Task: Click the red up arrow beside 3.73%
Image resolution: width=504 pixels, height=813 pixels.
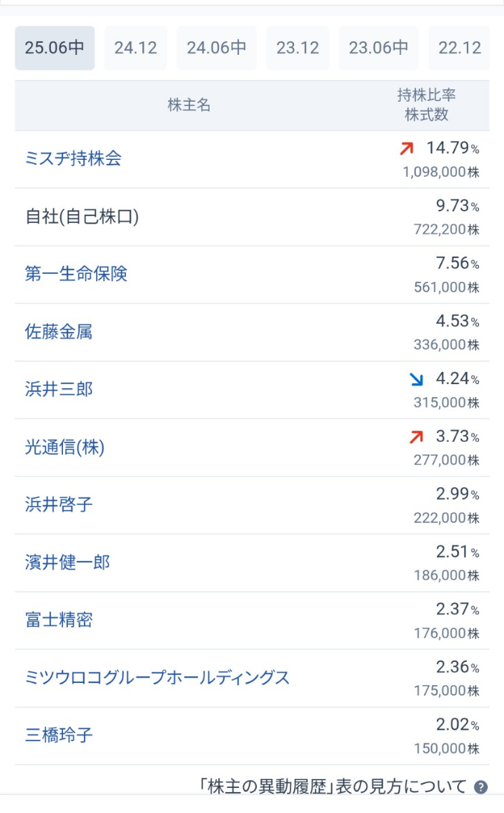Action: (x=416, y=437)
